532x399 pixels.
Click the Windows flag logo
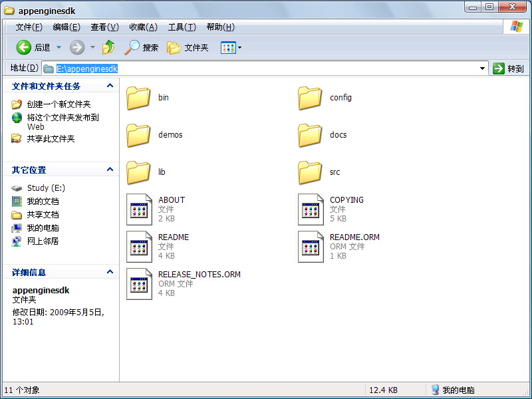517,27
